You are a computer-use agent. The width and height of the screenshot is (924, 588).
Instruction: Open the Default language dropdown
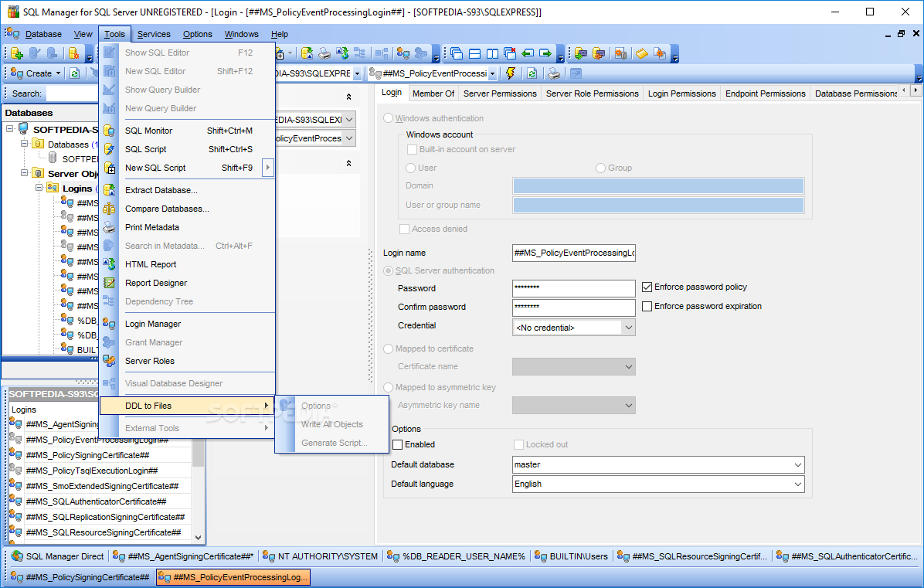pyautogui.click(x=797, y=484)
